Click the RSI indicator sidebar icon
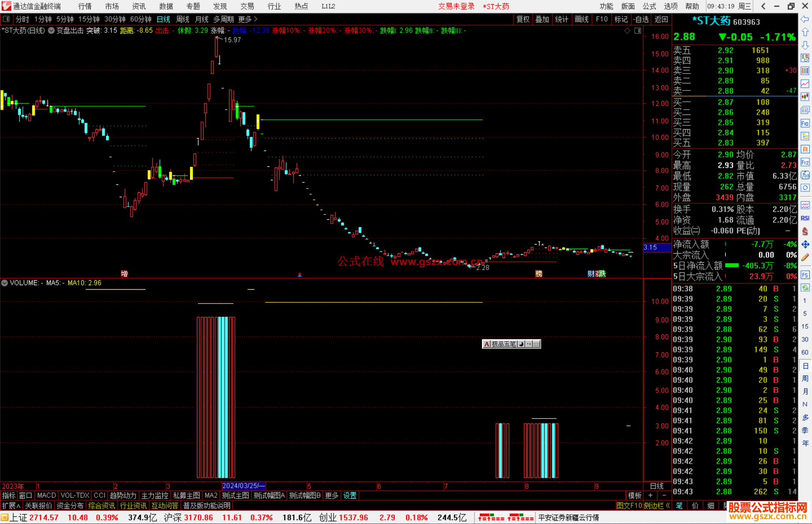Image resolution: width=812 pixels, height=524 pixels. (x=805, y=218)
